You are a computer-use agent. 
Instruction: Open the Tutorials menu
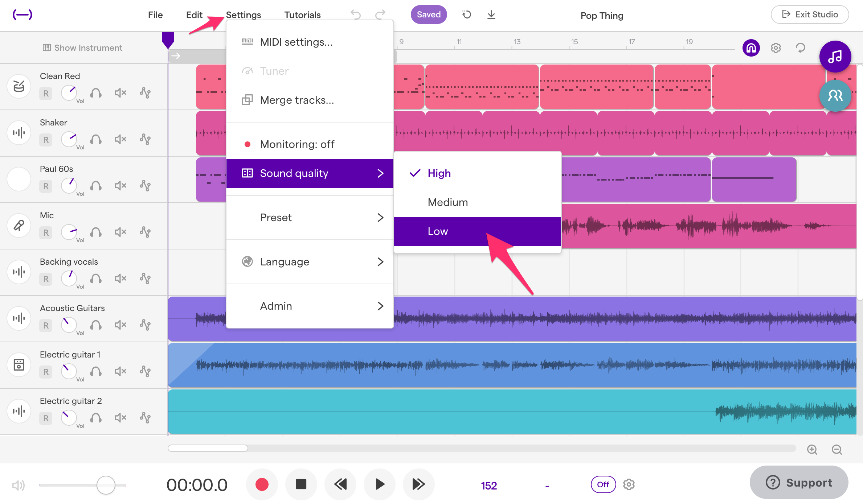[302, 15]
